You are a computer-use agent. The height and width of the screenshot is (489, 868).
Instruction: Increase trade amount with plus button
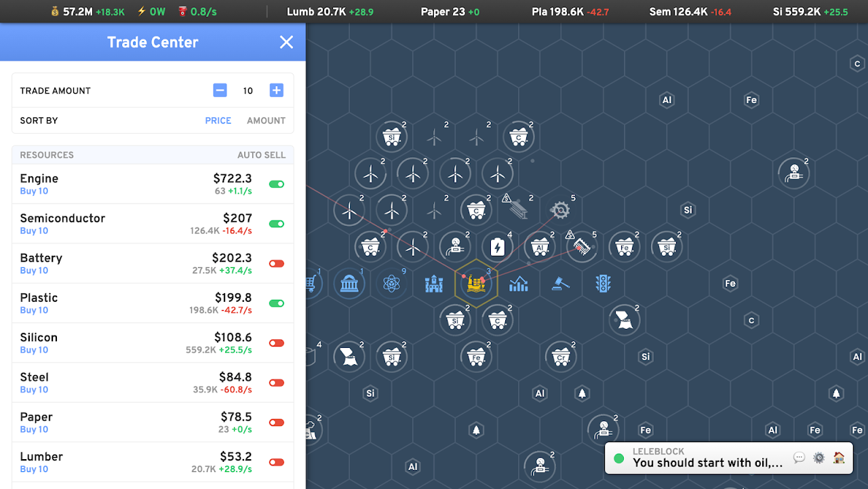coord(276,90)
